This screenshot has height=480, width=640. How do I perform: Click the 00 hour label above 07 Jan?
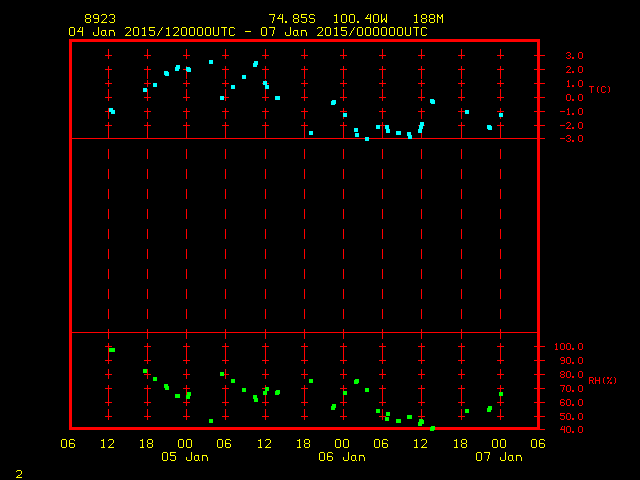pyautogui.click(x=499, y=444)
